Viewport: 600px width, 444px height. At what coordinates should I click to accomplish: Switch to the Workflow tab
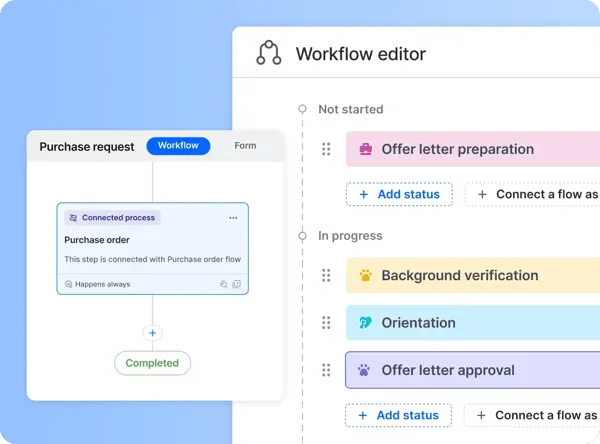pyautogui.click(x=178, y=146)
